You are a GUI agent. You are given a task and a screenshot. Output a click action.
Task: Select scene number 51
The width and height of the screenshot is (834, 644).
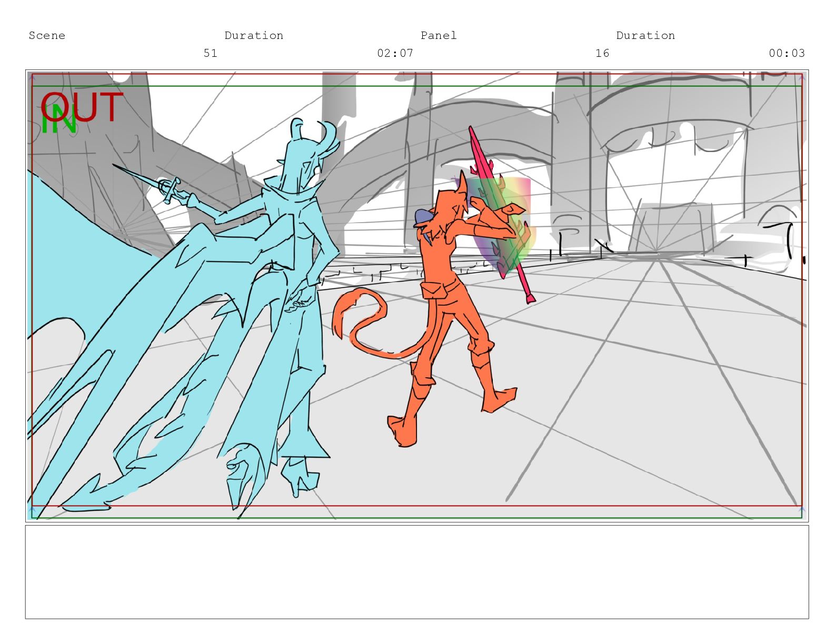click(x=211, y=53)
